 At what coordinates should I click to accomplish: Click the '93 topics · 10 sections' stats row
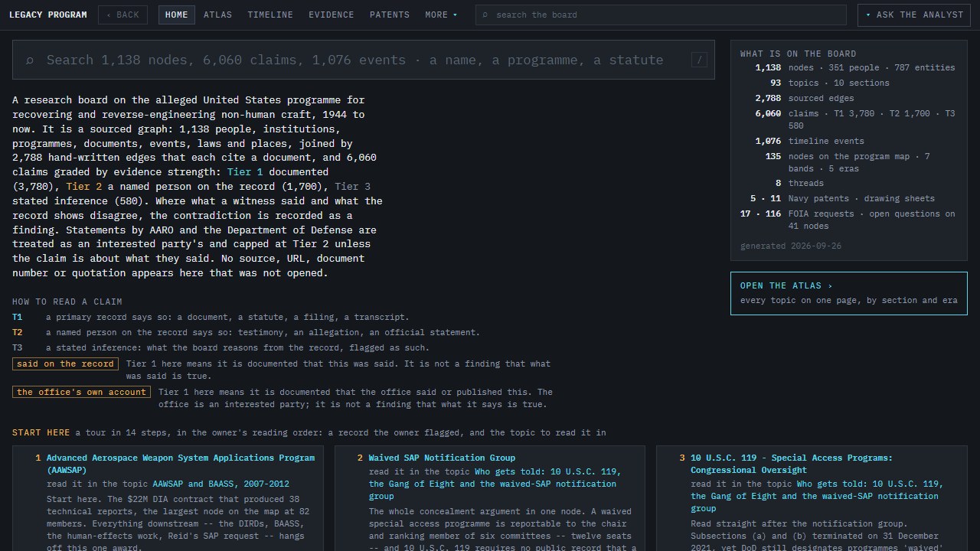(849, 83)
